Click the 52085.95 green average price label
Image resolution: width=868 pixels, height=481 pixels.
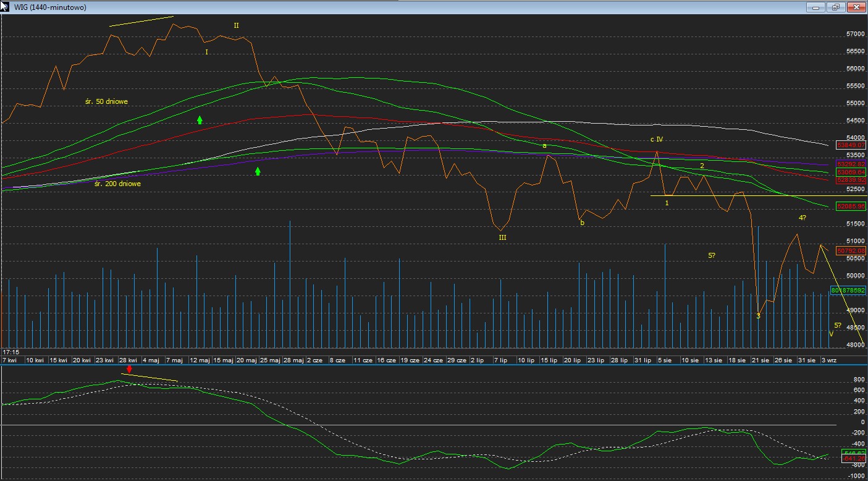pos(850,206)
